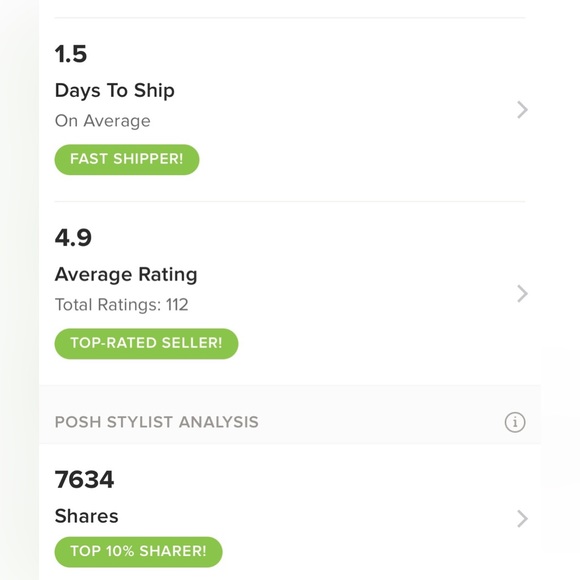
Task: Click the divider line above Days To Ship
Action: coord(290,17)
